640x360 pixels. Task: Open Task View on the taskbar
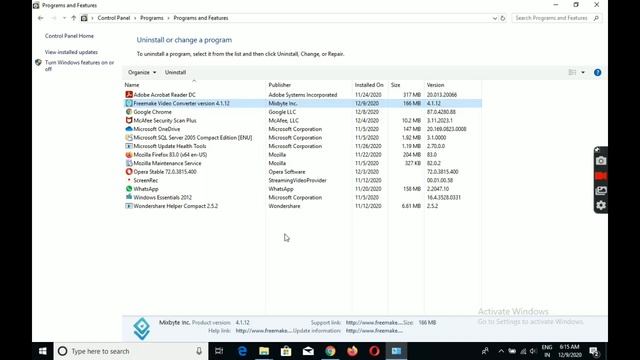tap(219, 351)
